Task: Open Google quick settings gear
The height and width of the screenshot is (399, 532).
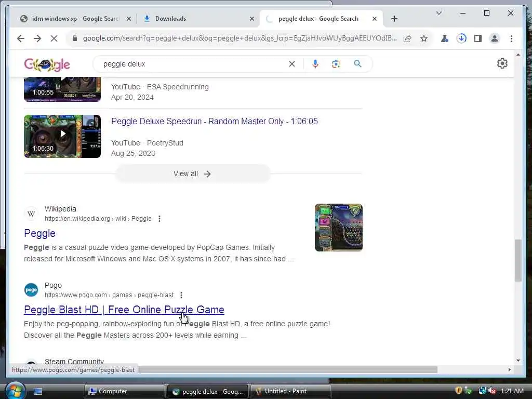Action: click(502, 63)
